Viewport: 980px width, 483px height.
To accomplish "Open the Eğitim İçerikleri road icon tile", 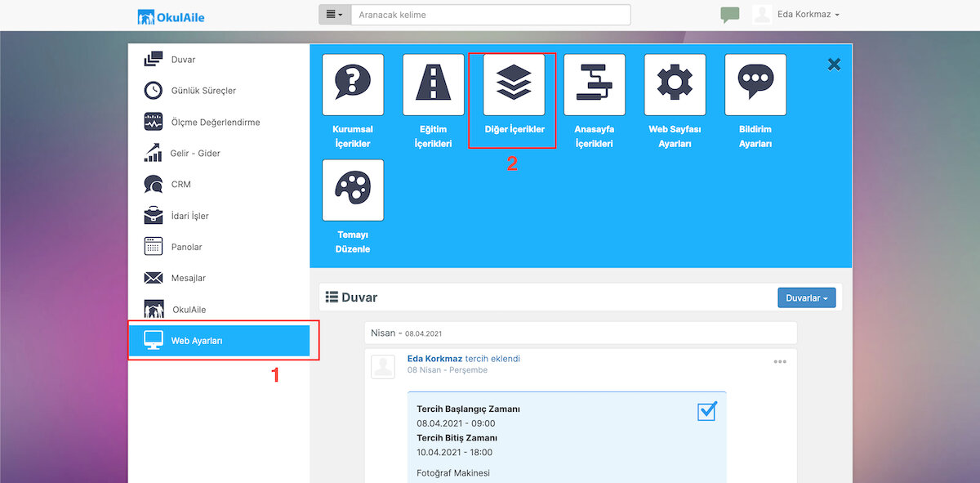I will (433, 85).
